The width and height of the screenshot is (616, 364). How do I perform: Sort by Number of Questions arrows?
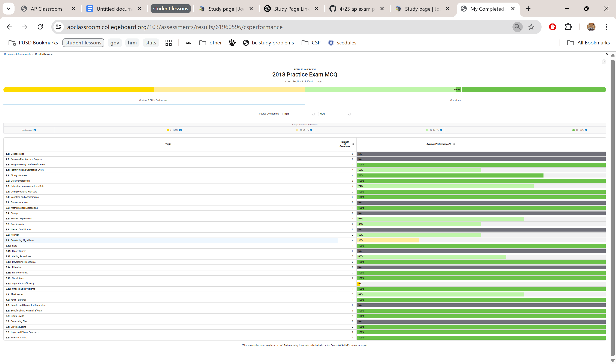353,144
